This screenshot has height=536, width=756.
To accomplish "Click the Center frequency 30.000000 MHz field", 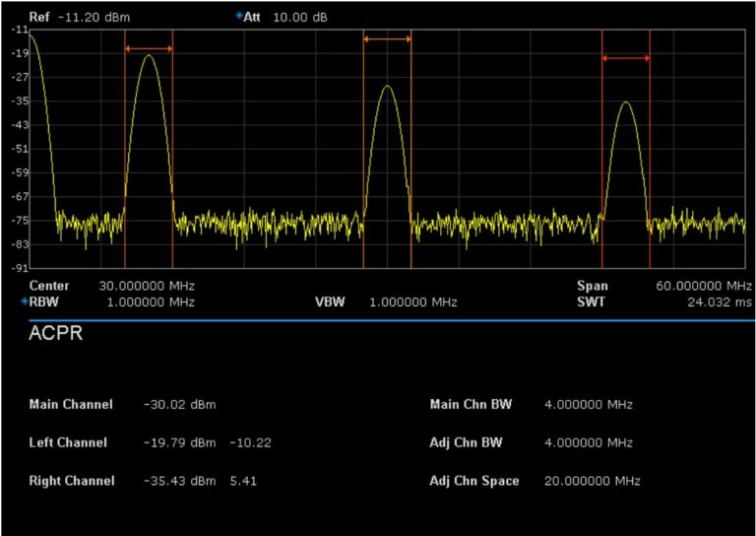I will (148, 286).
